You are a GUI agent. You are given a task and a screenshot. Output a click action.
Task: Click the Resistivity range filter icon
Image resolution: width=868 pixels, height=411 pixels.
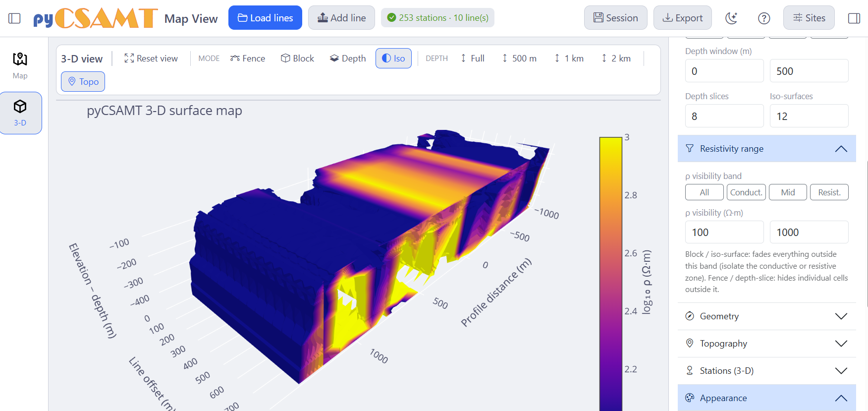pyautogui.click(x=690, y=149)
